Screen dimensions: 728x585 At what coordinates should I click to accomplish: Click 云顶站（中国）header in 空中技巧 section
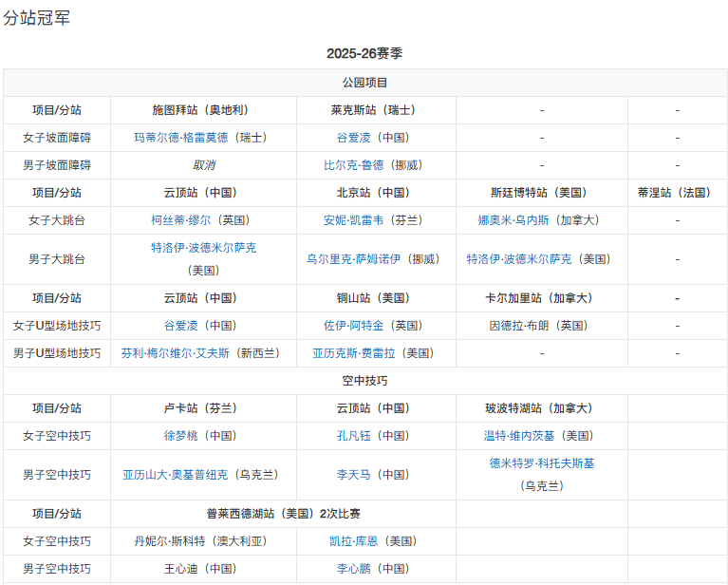click(x=376, y=408)
